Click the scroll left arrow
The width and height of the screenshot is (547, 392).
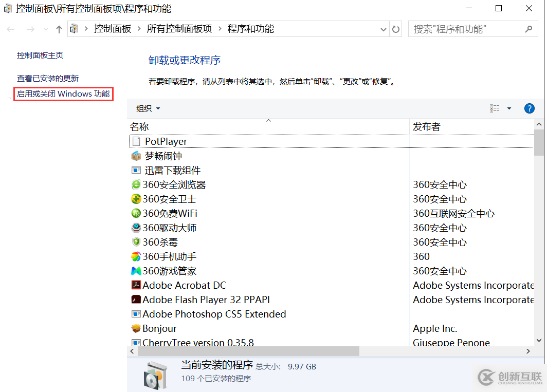132,351
